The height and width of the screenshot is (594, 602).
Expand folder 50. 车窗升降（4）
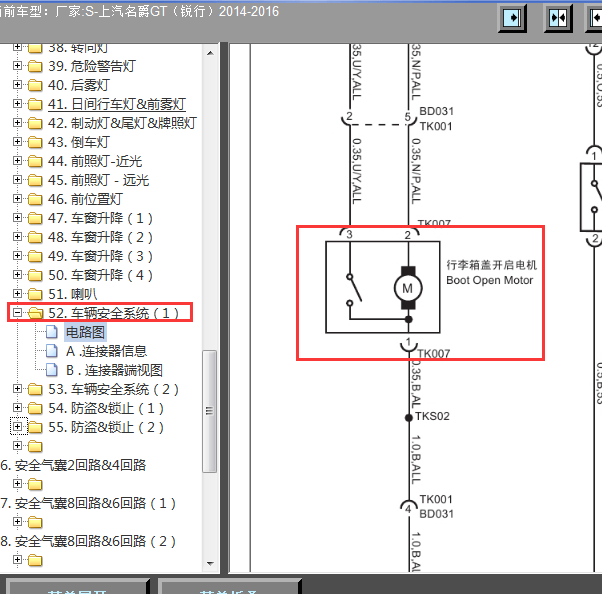click(x=17, y=275)
